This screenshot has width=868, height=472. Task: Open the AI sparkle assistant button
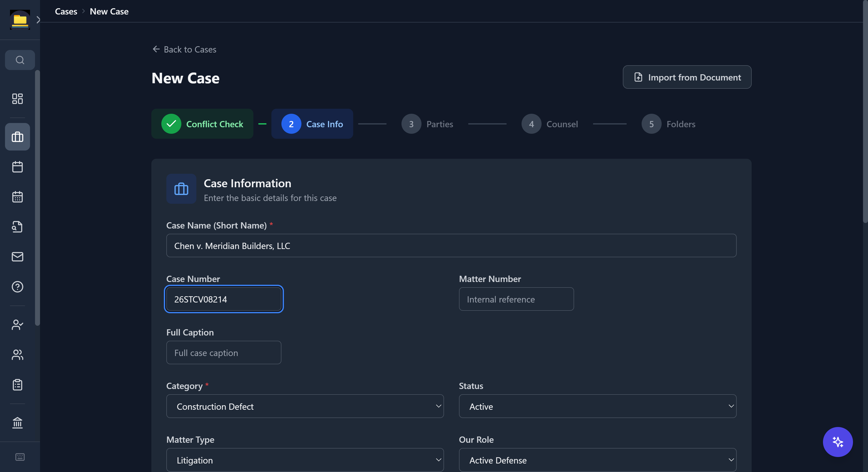coord(838,442)
